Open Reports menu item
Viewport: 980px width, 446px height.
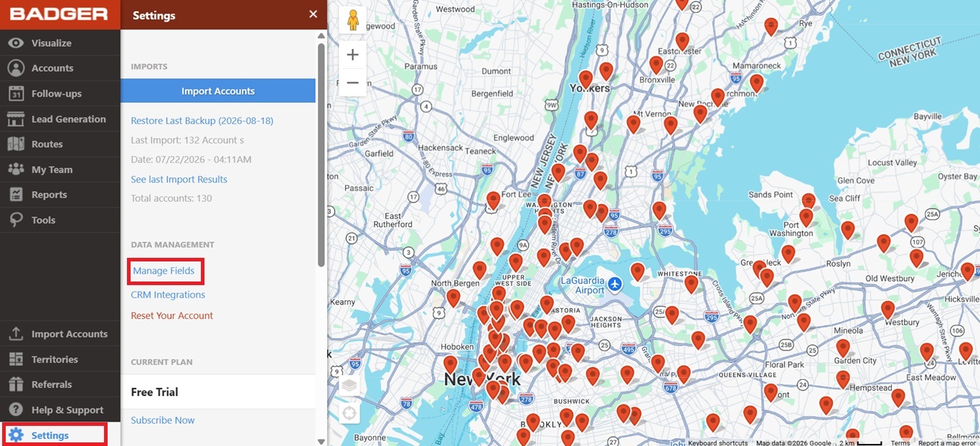(60, 195)
